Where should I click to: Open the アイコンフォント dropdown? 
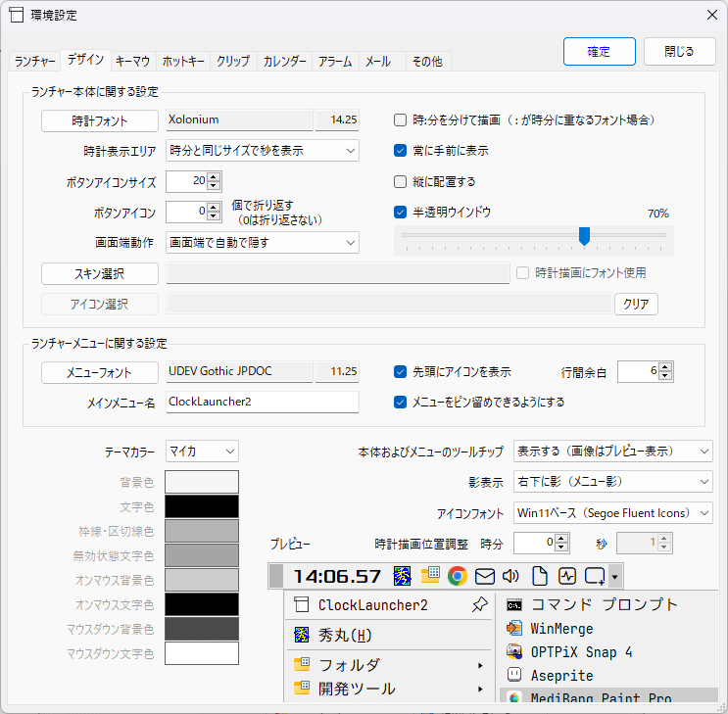612,513
